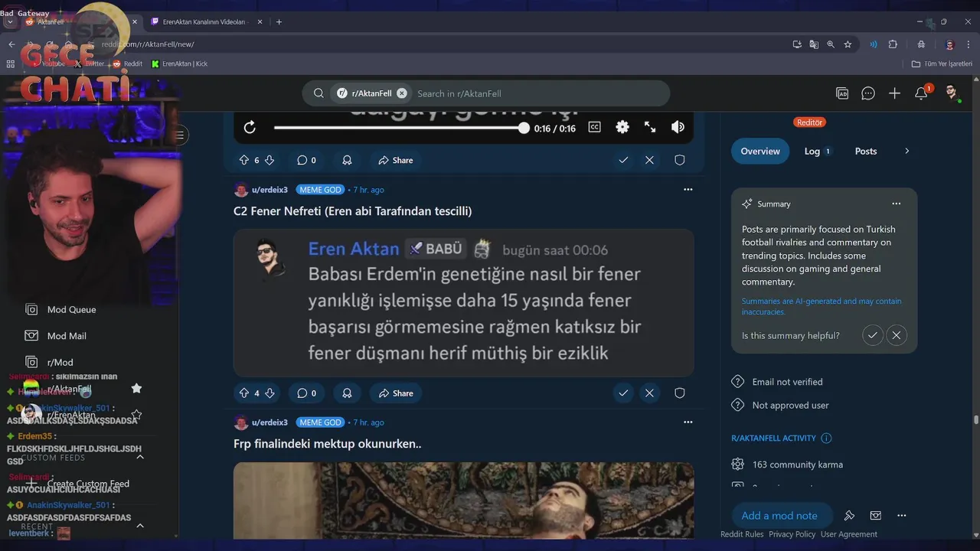Open Reddit chat
The image size is (980, 551).
(868, 93)
